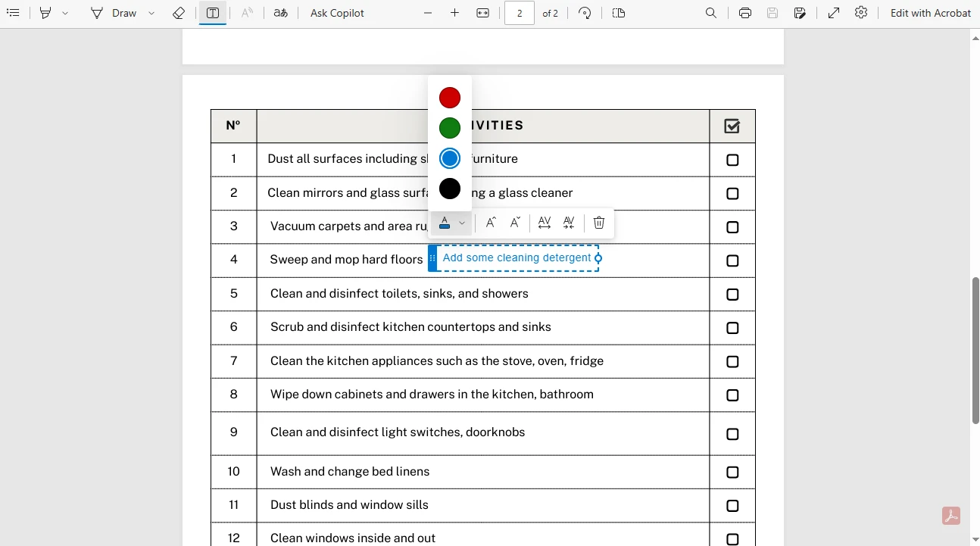This screenshot has height=546, width=980.
Task: Check the box for row 11 Dust blinds
Action: (x=732, y=506)
